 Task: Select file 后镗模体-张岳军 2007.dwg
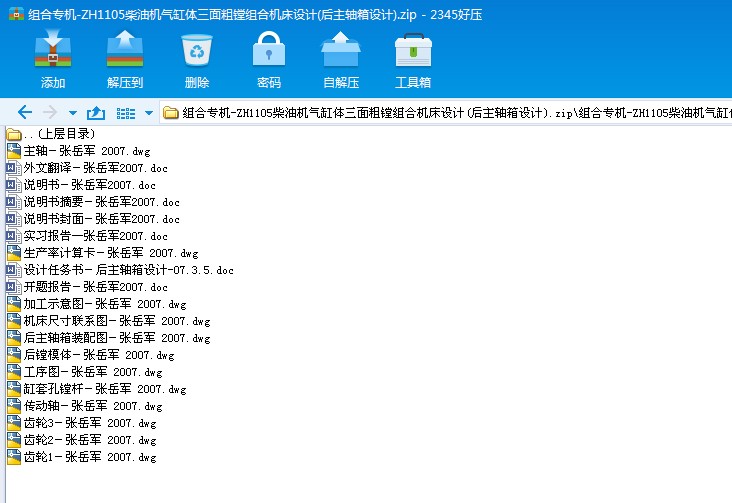point(90,355)
